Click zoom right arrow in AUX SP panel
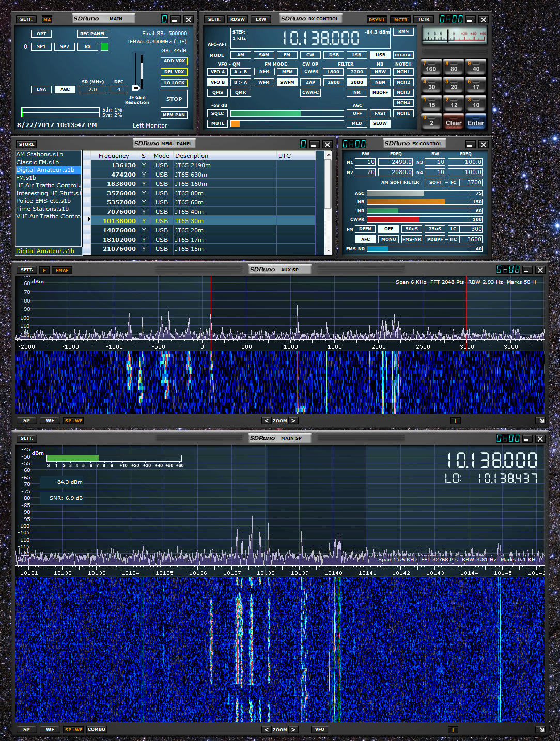560x741 pixels. point(293,421)
